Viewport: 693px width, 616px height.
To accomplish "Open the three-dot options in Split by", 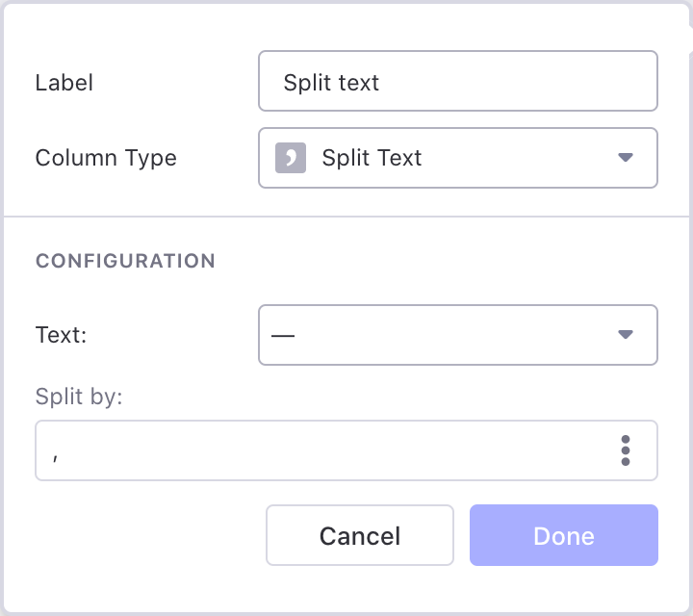I will 626,450.
